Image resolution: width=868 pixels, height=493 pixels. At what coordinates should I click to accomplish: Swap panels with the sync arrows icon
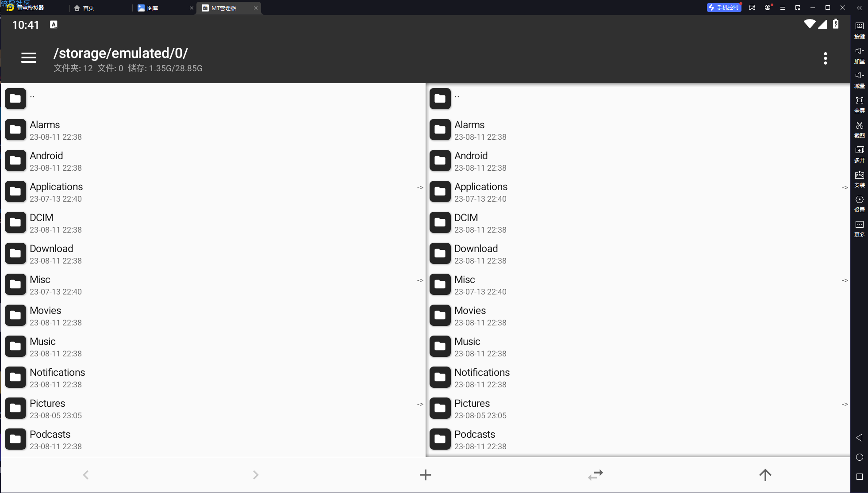595,475
